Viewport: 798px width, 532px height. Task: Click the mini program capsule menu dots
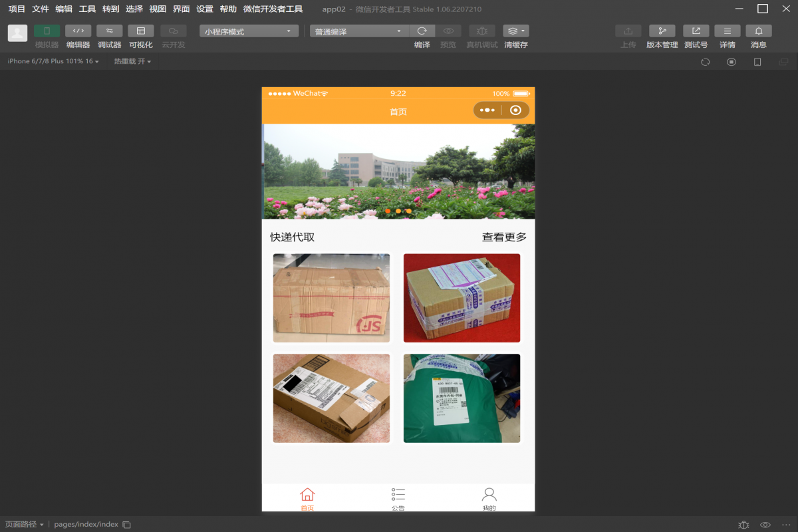tap(487, 110)
